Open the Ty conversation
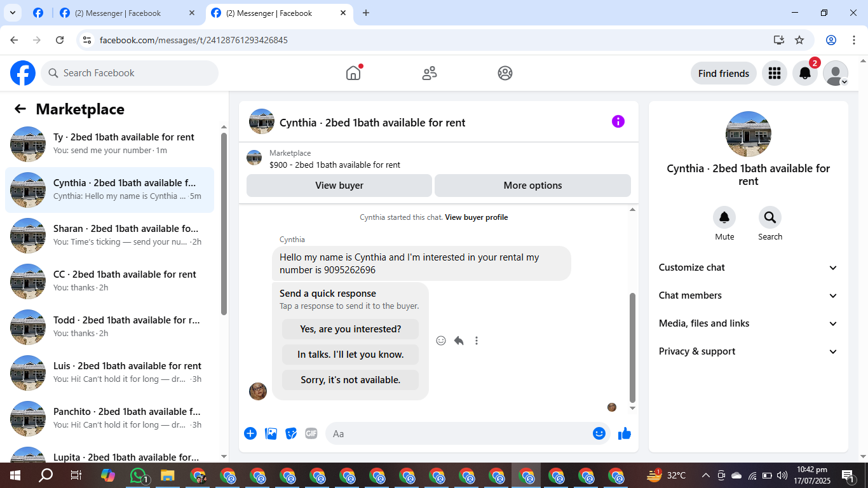 109,144
